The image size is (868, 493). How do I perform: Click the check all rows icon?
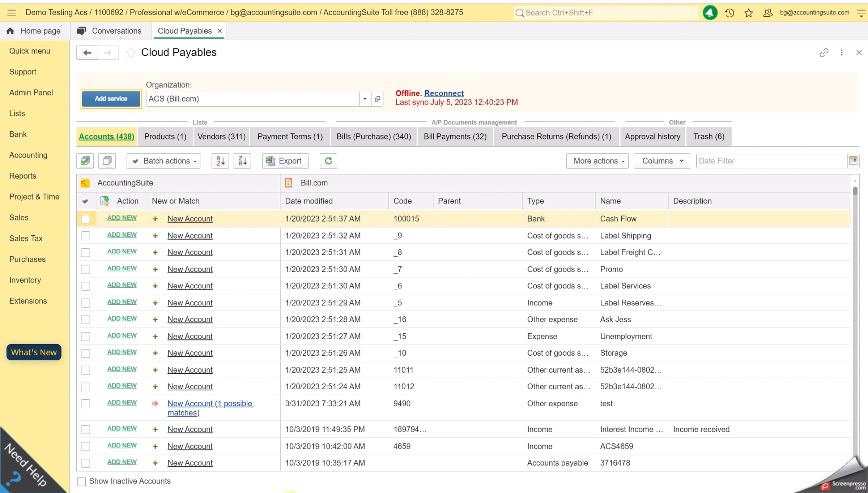[85, 161]
